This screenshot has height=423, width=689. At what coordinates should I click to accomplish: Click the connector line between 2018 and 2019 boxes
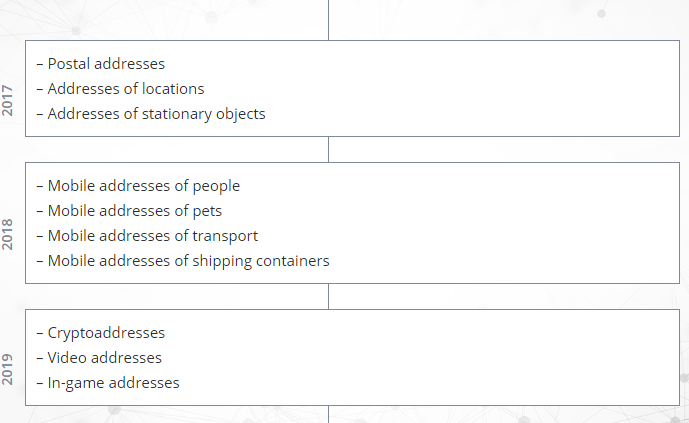328,296
